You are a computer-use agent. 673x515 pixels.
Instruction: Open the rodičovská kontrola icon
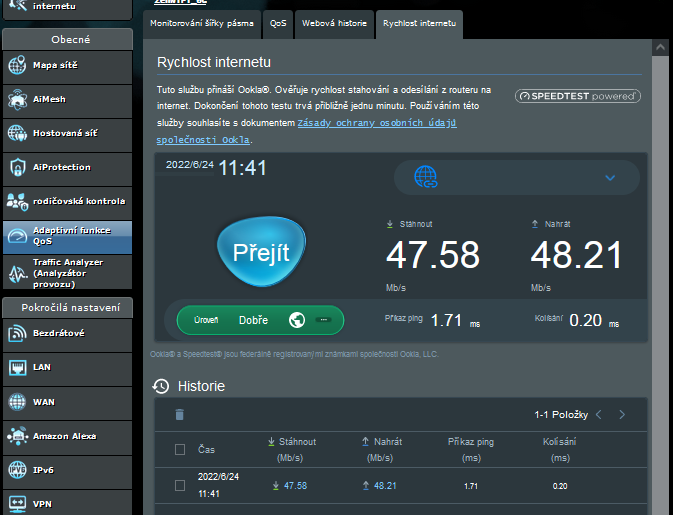17,201
